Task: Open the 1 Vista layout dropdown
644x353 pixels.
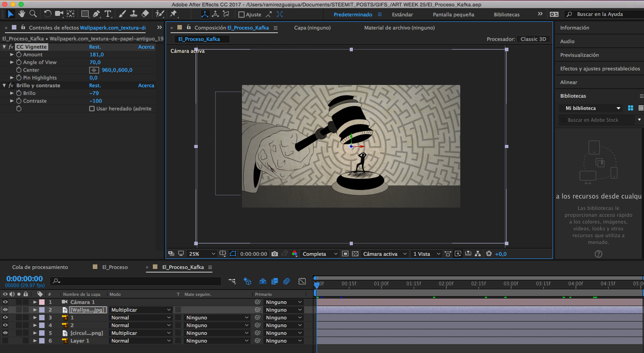Action: tap(426, 254)
